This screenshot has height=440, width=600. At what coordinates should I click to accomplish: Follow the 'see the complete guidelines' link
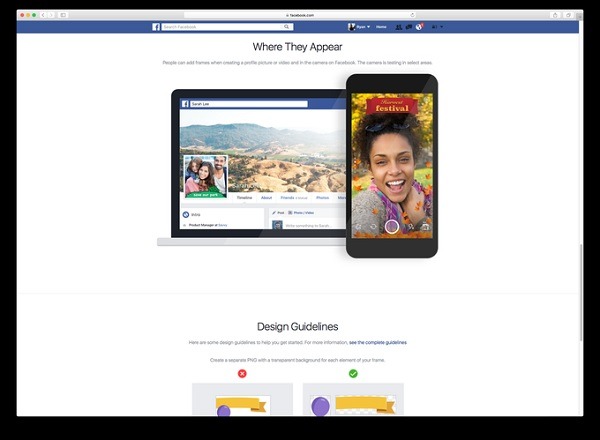coord(378,342)
